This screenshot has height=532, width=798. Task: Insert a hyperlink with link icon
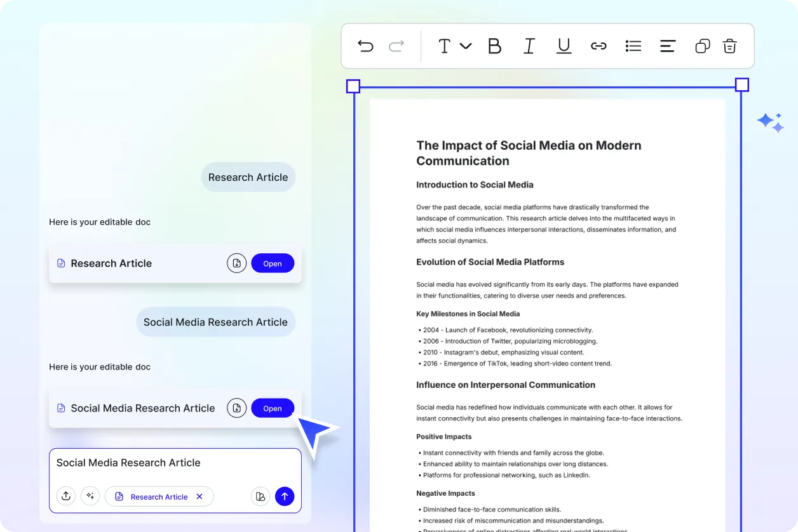coord(598,46)
